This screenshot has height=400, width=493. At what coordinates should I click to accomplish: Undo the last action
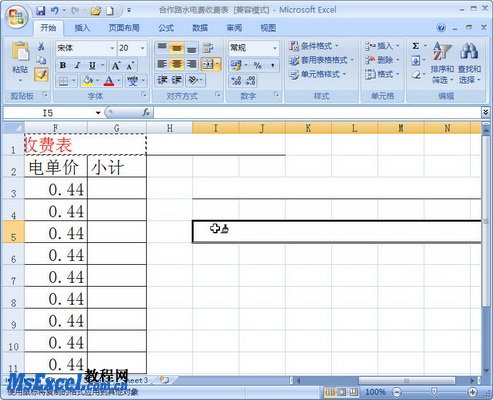pos(55,11)
